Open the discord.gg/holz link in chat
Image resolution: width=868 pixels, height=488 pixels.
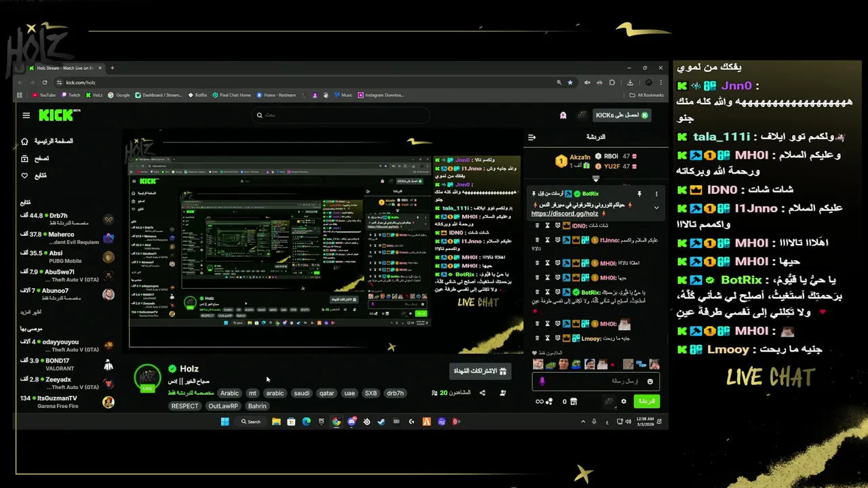point(565,213)
